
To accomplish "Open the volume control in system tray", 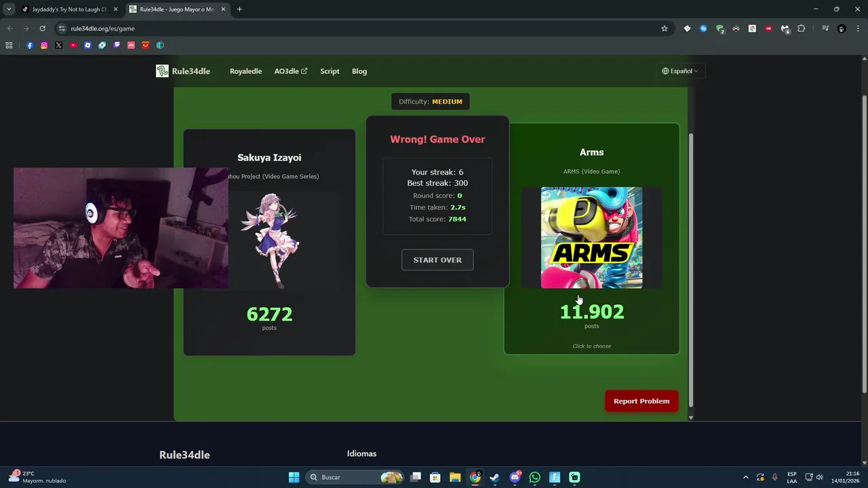I will pos(819,477).
